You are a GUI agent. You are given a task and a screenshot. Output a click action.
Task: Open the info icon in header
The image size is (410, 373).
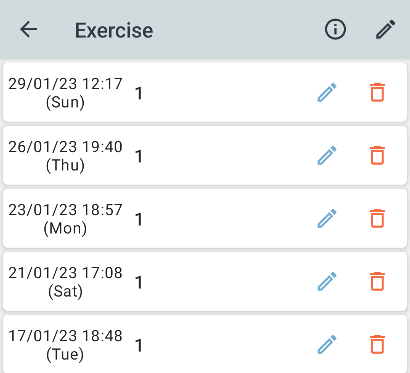[335, 30]
